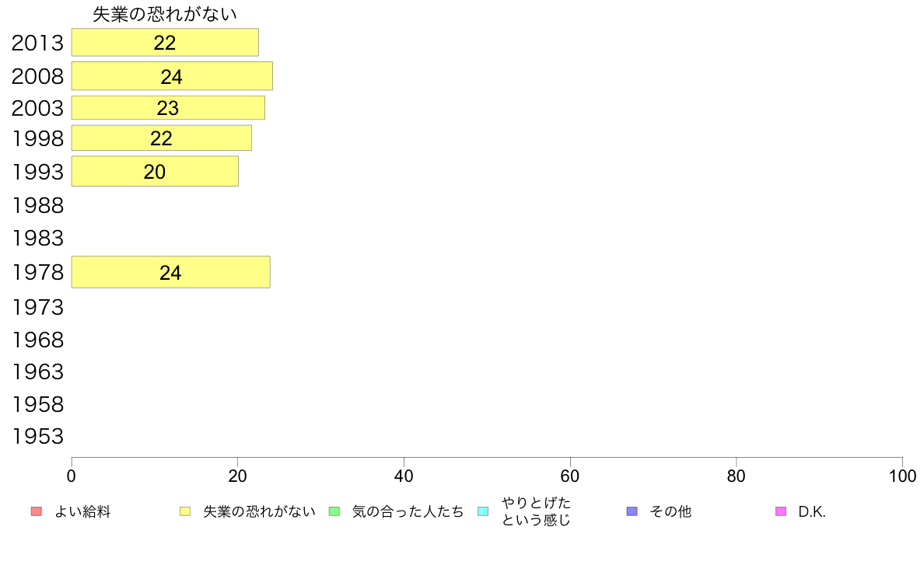The height and width of the screenshot is (572, 924).
Task: Click the その他 legend label
Action: click(670, 512)
